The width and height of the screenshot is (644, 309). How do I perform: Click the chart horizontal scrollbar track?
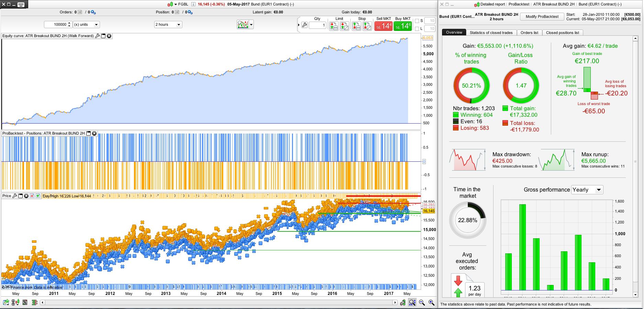point(218,302)
